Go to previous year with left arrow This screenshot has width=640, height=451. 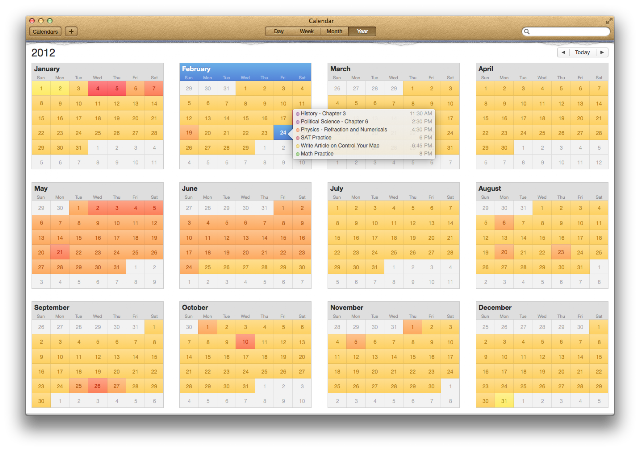(x=563, y=52)
